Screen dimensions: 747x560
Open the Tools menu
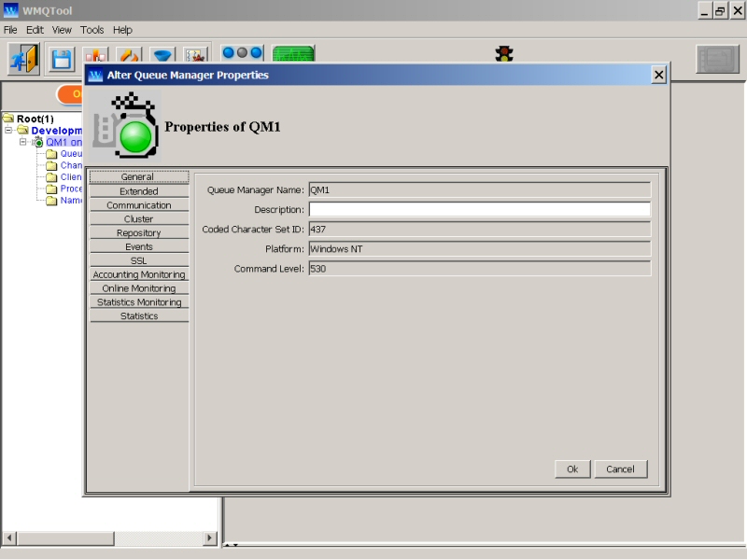point(92,30)
